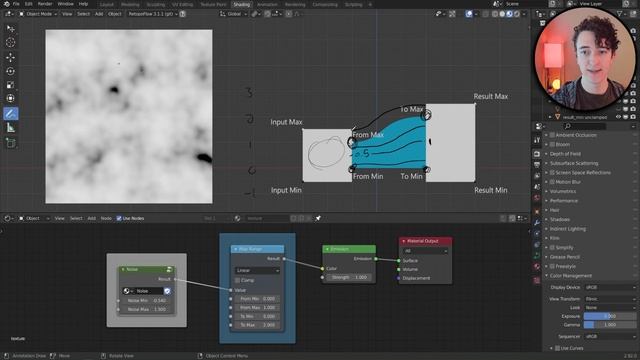This screenshot has height=360, width=640.
Task: Toggle viewport X-ray mode
Action: 485,14
